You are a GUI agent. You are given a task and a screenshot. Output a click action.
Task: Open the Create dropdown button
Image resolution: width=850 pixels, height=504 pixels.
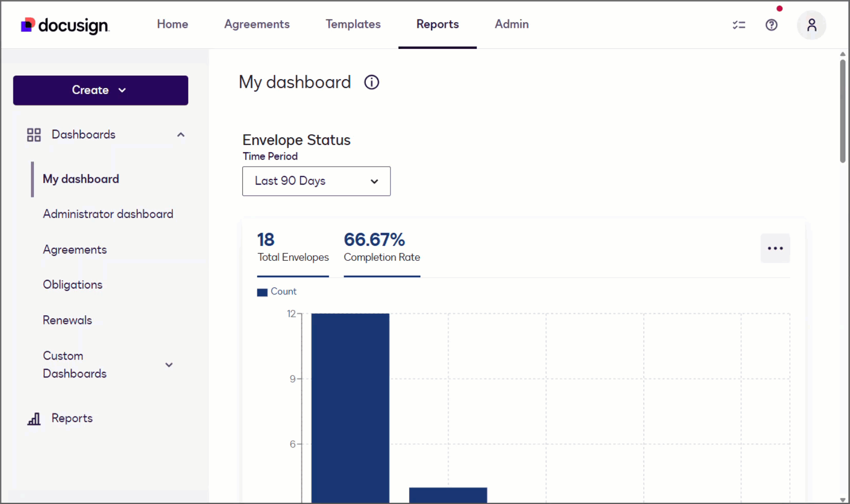pos(100,91)
